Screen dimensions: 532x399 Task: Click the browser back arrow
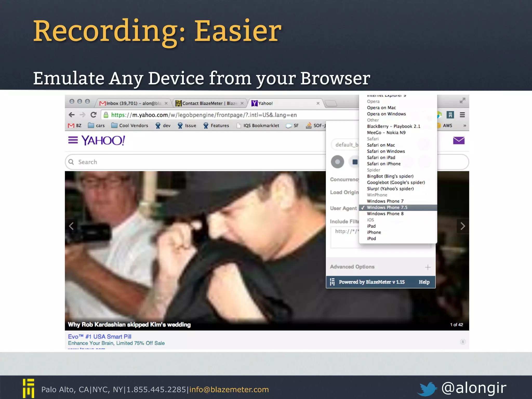tap(72, 115)
